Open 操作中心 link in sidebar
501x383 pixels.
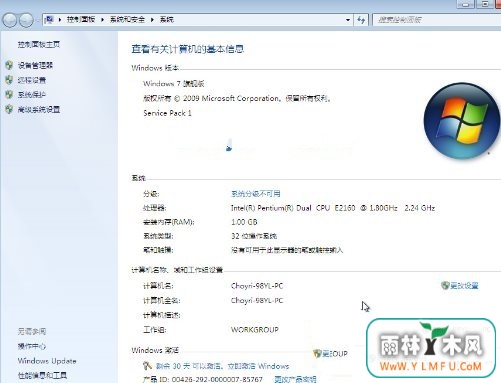tap(32, 346)
